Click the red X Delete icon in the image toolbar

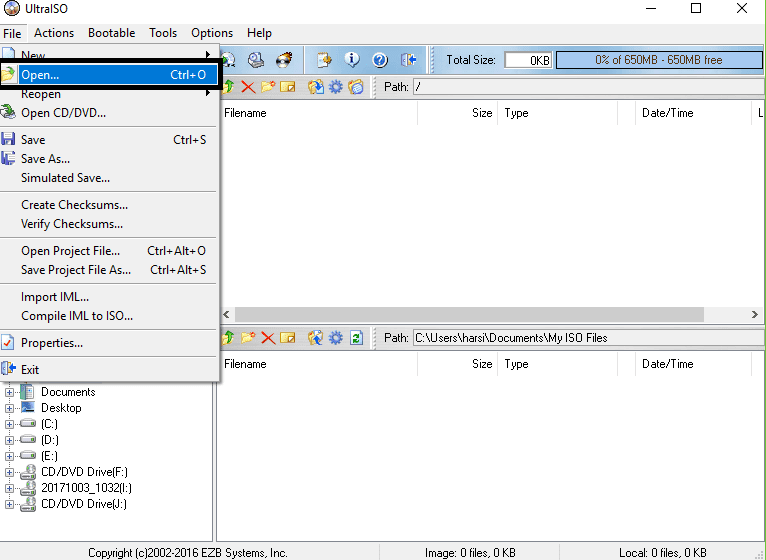click(248, 87)
